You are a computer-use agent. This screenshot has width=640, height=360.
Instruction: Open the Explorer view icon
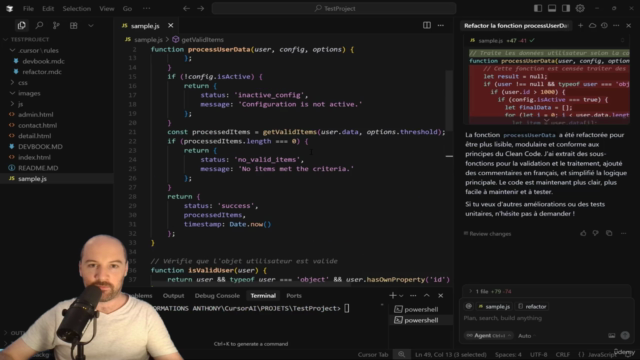(x=22, y=26)
